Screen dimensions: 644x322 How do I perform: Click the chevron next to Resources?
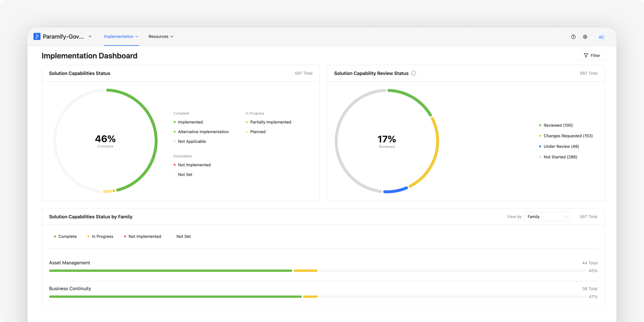point(172,36)
